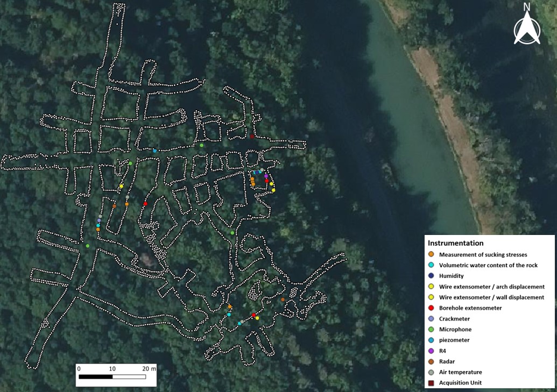Click the blue piezometer legend symbol
The height and width of the screenshot is (392, 557).
[x=431, y=340]
